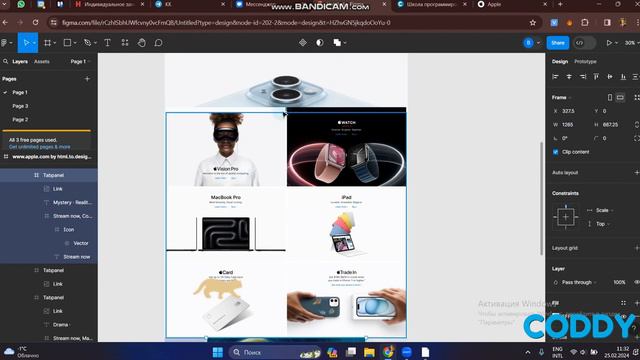This screenshot has height=360, width=640.
Task: Click Get unlimited pages & more link
Action: 40,147
